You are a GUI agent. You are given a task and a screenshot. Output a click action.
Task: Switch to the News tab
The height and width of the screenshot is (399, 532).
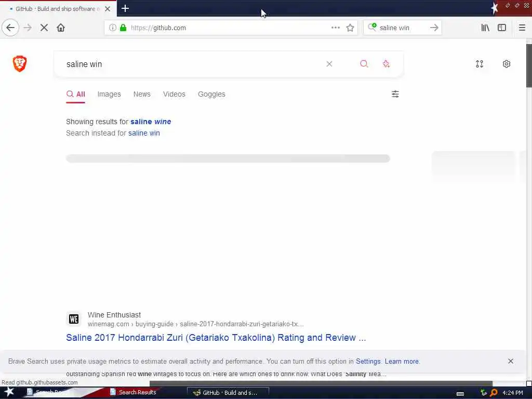pos(142,95)
